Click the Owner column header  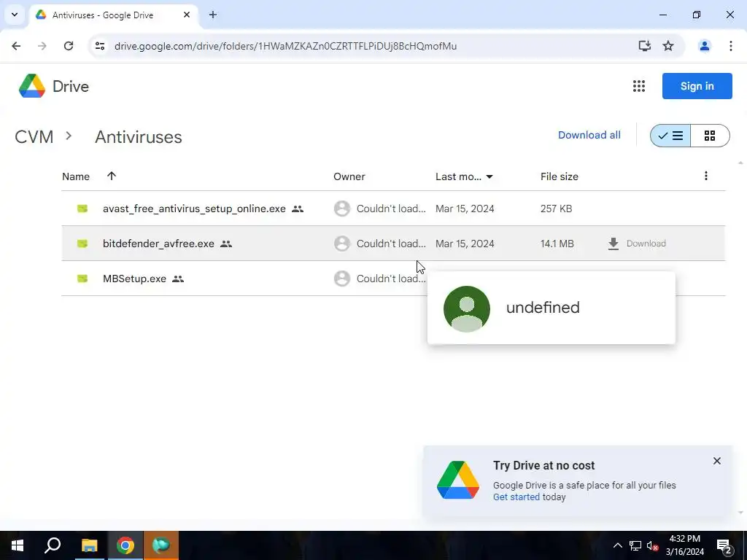pyautogui.click(x=349, y=176)
